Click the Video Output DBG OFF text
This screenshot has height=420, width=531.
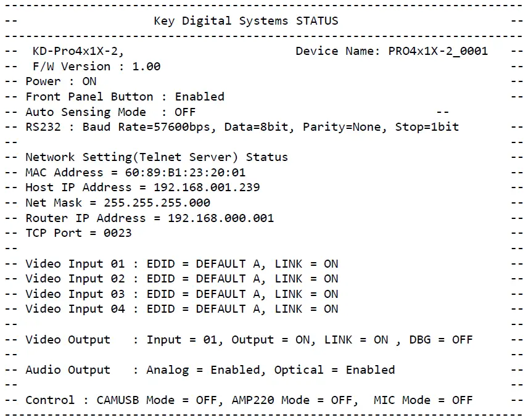tap(440, 340)
